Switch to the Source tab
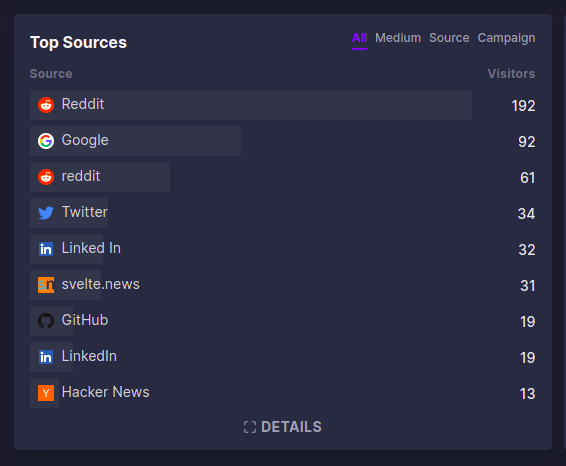Image resolution: width=566 pixels, height=466 pixels. click(x=449, y=38)
